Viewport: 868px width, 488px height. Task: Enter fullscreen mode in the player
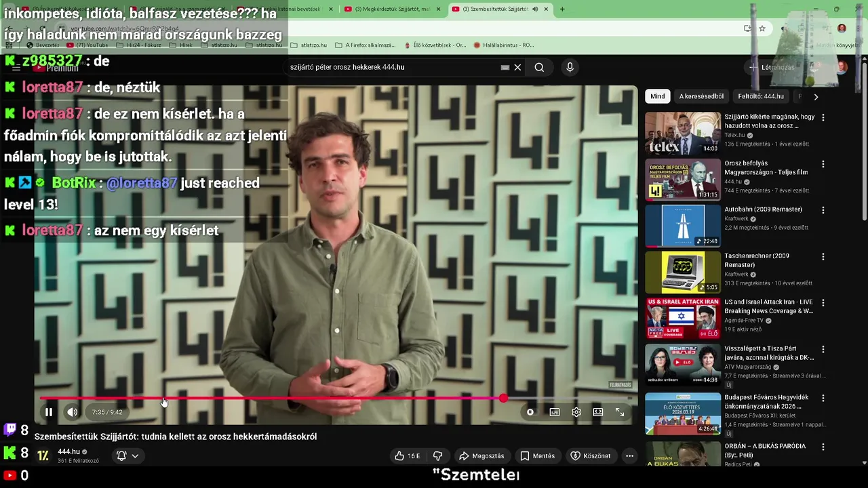619,412
